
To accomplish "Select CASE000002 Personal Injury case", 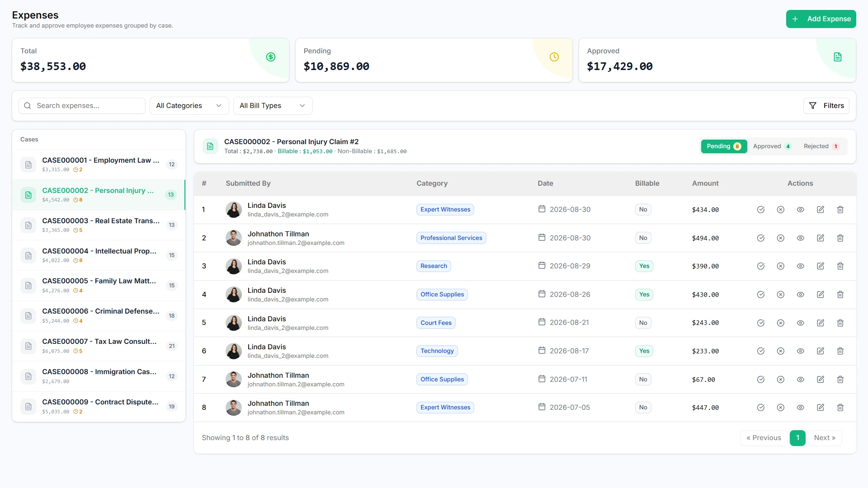I will 99,195.
